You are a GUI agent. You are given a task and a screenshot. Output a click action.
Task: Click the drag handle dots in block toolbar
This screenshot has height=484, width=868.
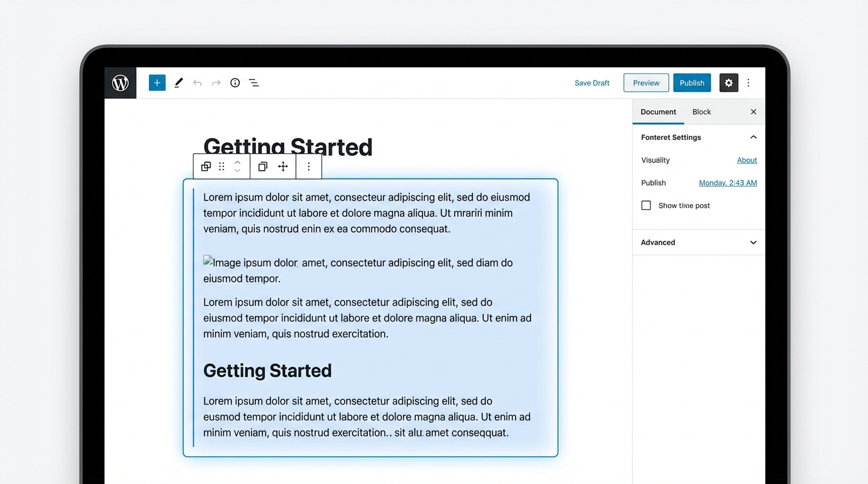point(221,166)
